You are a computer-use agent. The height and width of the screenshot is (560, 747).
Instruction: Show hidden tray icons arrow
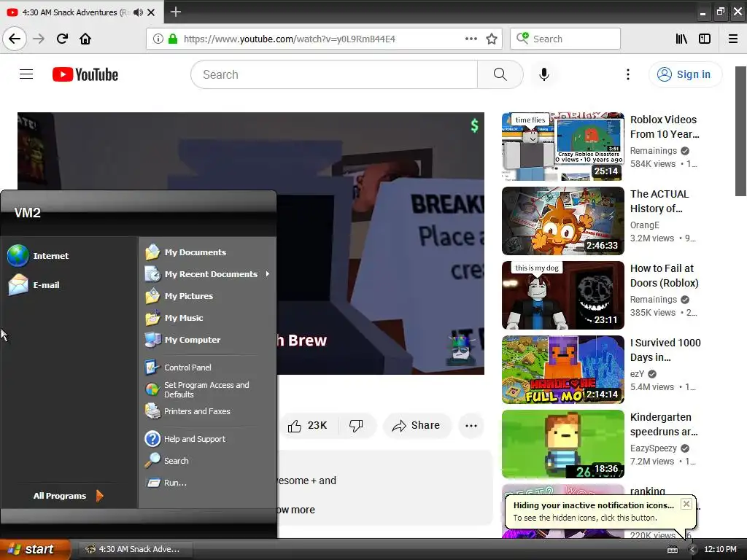(x=692, y=550)
